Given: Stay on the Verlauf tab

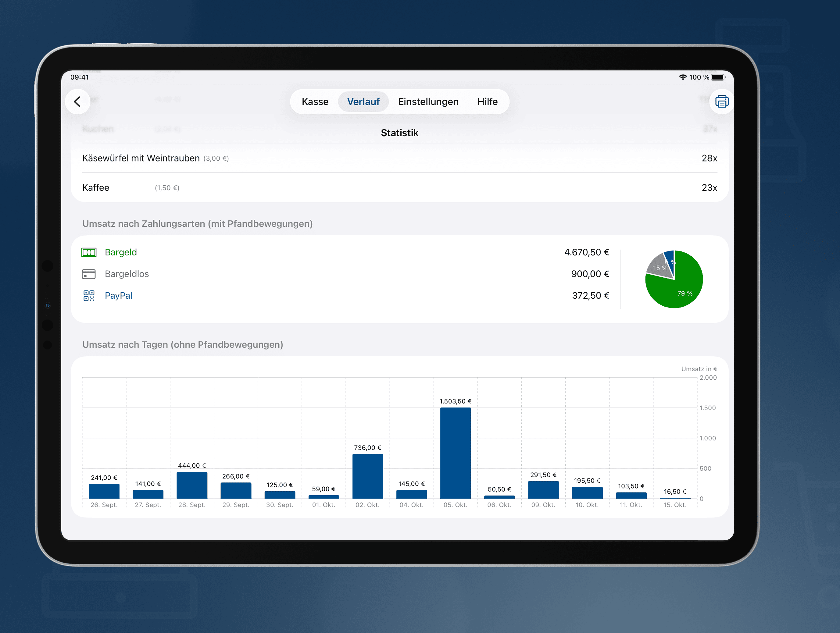Looking at the screenshot, I should pyautogui.click(x=363, y=101).
